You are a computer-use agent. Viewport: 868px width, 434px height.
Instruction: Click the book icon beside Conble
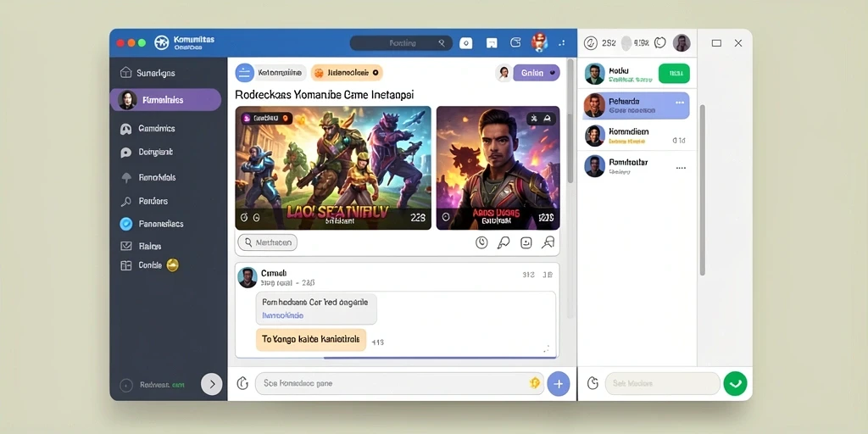[x=126, y=265]
